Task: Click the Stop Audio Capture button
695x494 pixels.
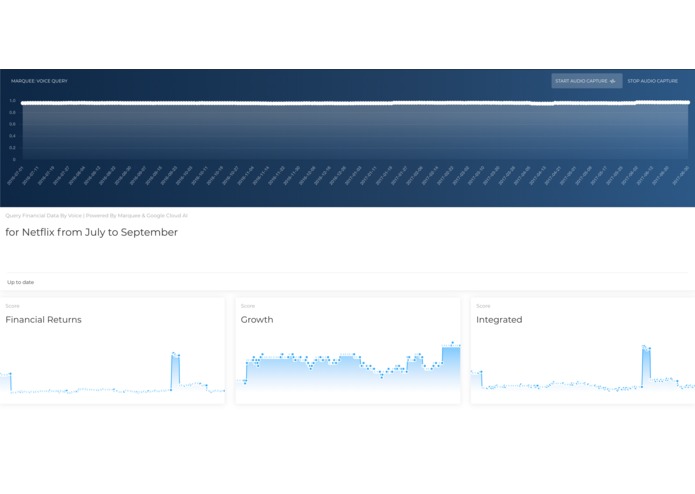Action: pos(652,81)
